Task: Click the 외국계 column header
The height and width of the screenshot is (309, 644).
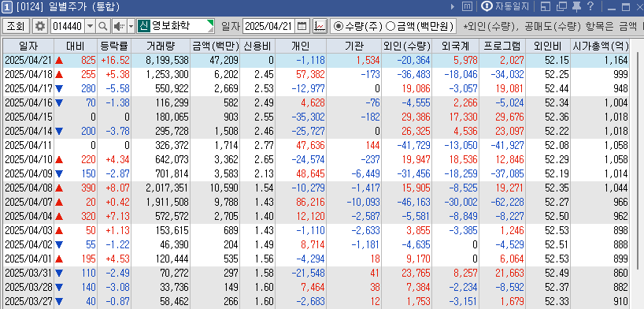Action: click(x=455, y=46)
